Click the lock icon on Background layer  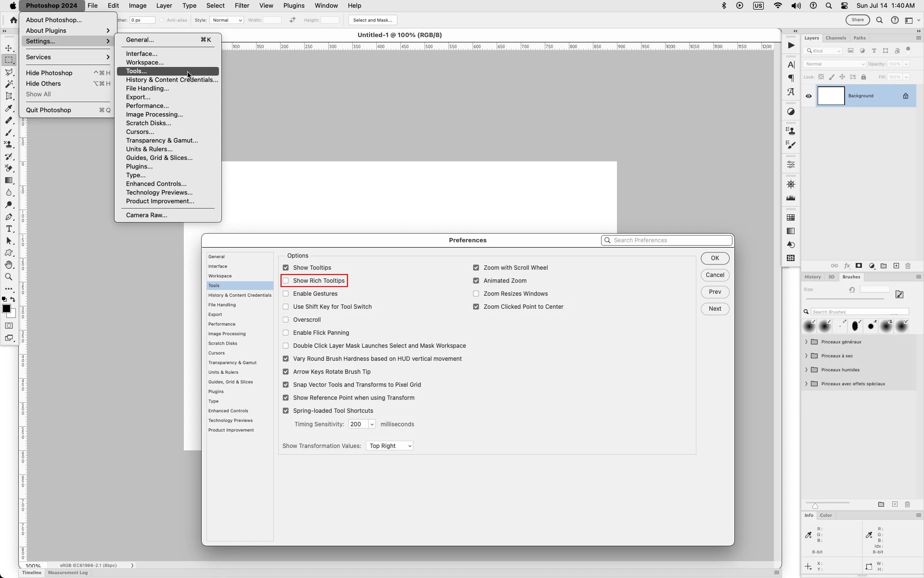tap(905, 96)
